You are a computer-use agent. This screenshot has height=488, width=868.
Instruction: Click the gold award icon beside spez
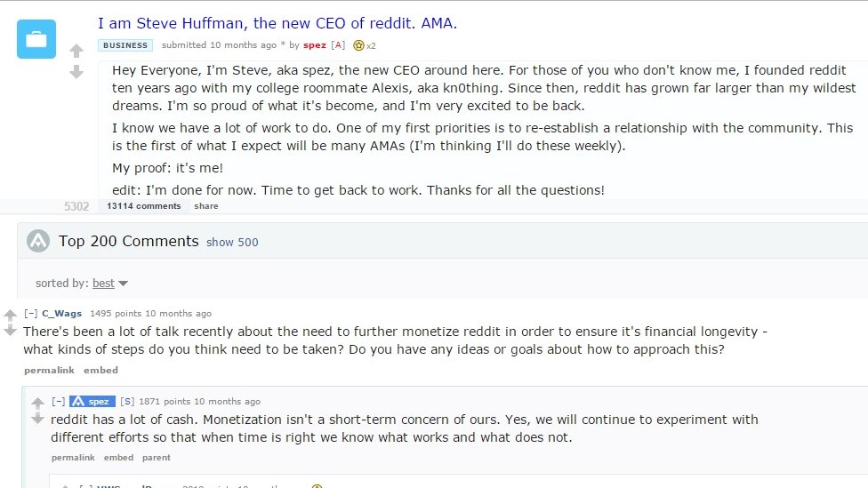358,45
